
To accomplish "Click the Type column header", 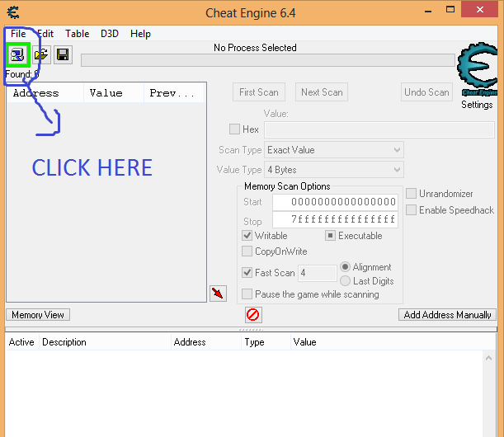I will point(266,342).
